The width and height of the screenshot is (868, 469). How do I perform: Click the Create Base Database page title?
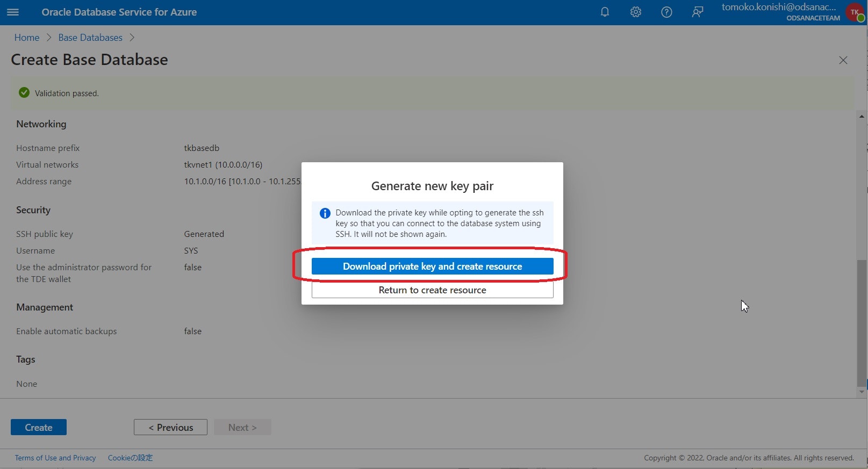point(89,60)
